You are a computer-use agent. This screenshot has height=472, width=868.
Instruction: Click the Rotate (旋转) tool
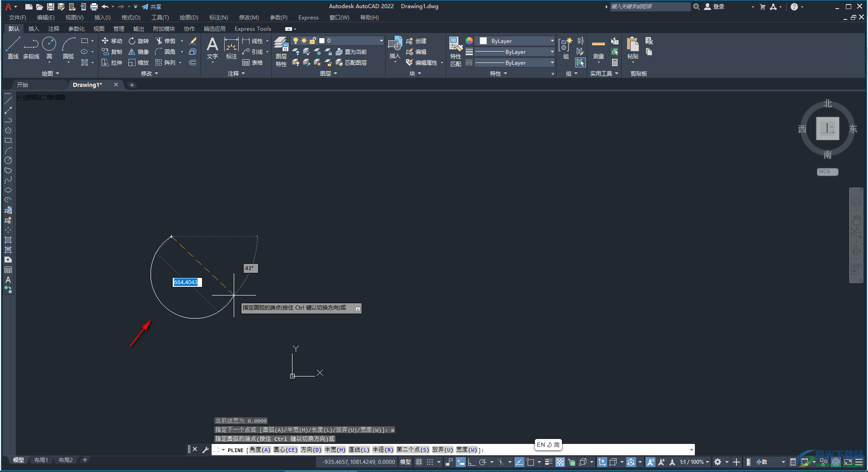click(x=139, y=41)
